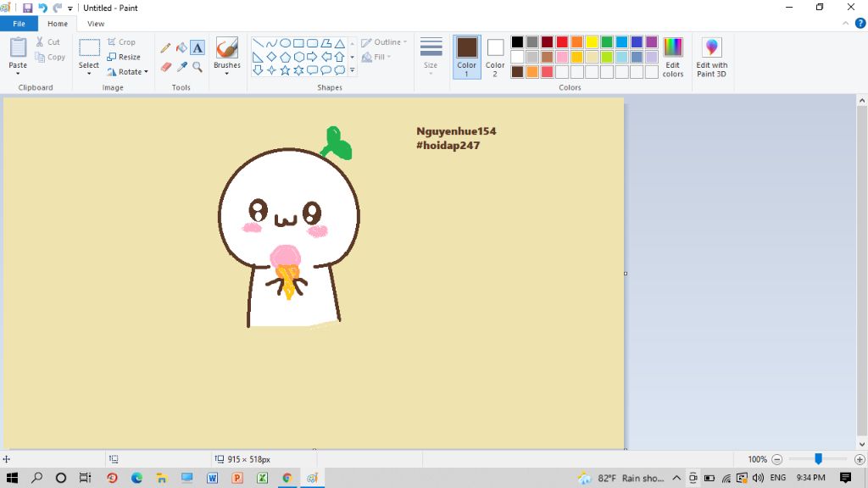Click the Save icon in title bar

(28, 8)
